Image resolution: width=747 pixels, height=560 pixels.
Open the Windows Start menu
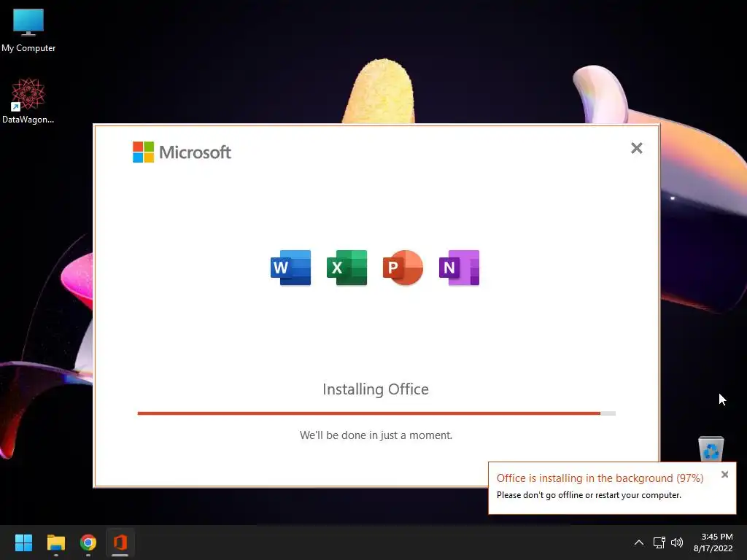pos(23,542)
